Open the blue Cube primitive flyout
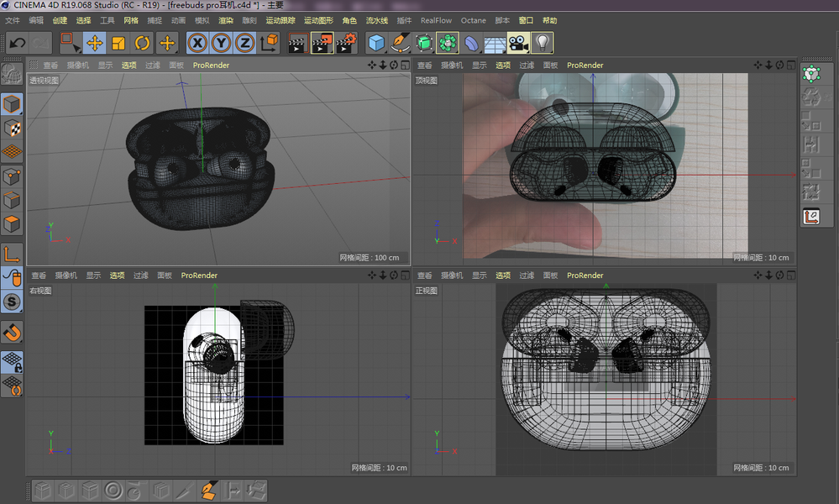Viewport: 839px width, 504px height. pyautogui.click(x=377, y=43)
